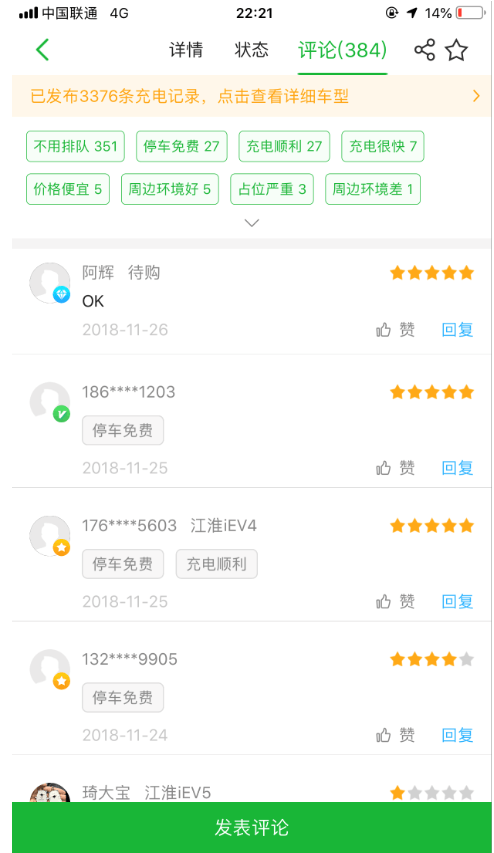Switch to the 详情 tab

tap(186, 50)
